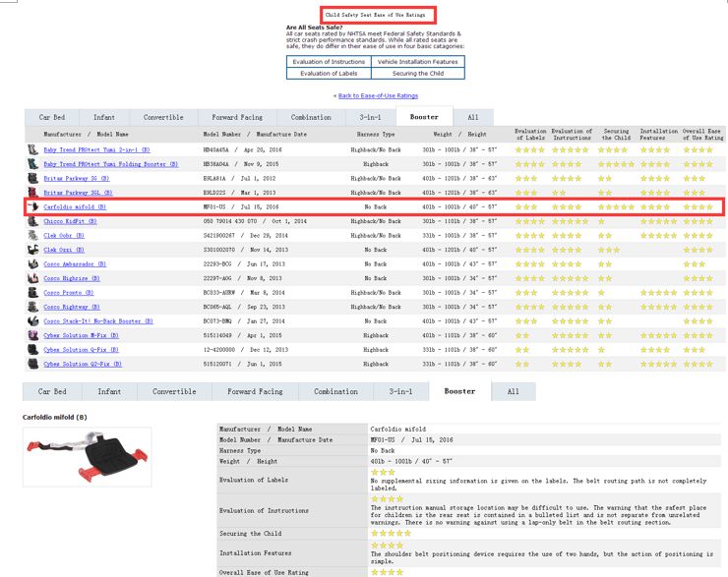This screenshot has height=577, width=728.
Task: Select Combination tab above the Carfoldio details
Action: tap(335, 391)
